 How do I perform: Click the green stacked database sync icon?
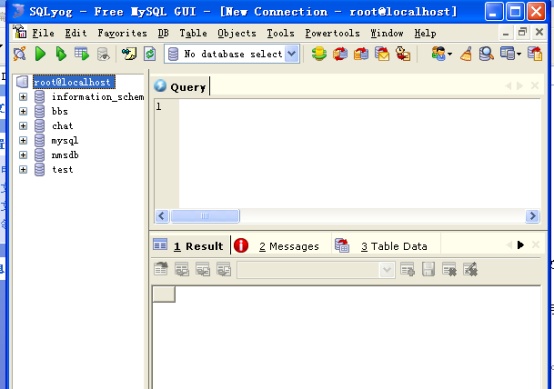point(319,54)
